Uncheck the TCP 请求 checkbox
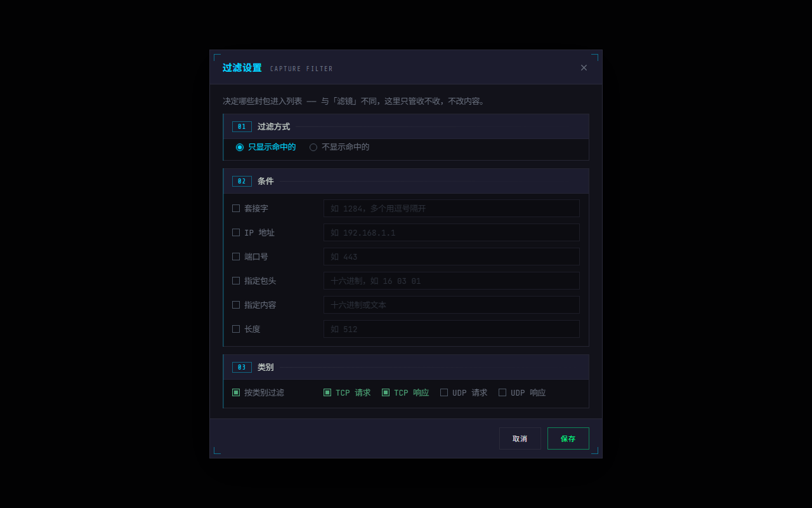Viewport: 812px width, 508px height. pyautogui.click(x=327, y=392)
